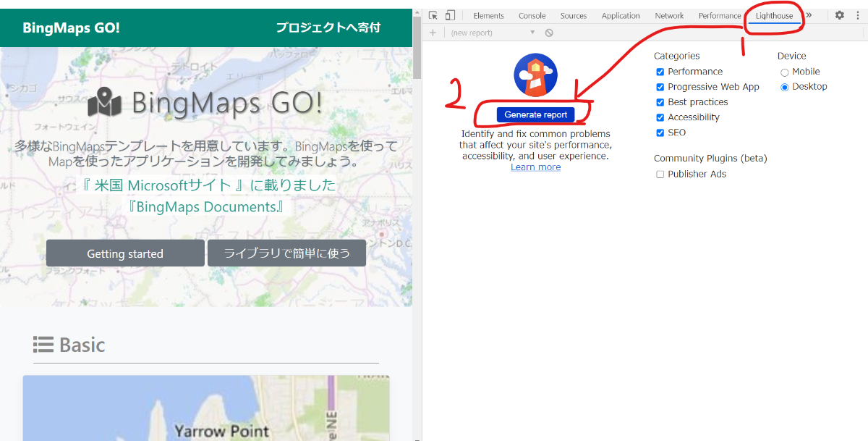Open the Learn more link
Image resolution: width=868 pixels, height=441 pixels.
(x=535, y=167)
